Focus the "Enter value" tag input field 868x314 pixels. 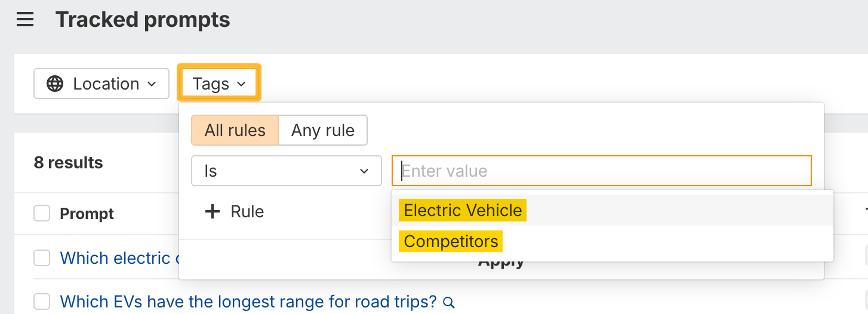point(601,171)
